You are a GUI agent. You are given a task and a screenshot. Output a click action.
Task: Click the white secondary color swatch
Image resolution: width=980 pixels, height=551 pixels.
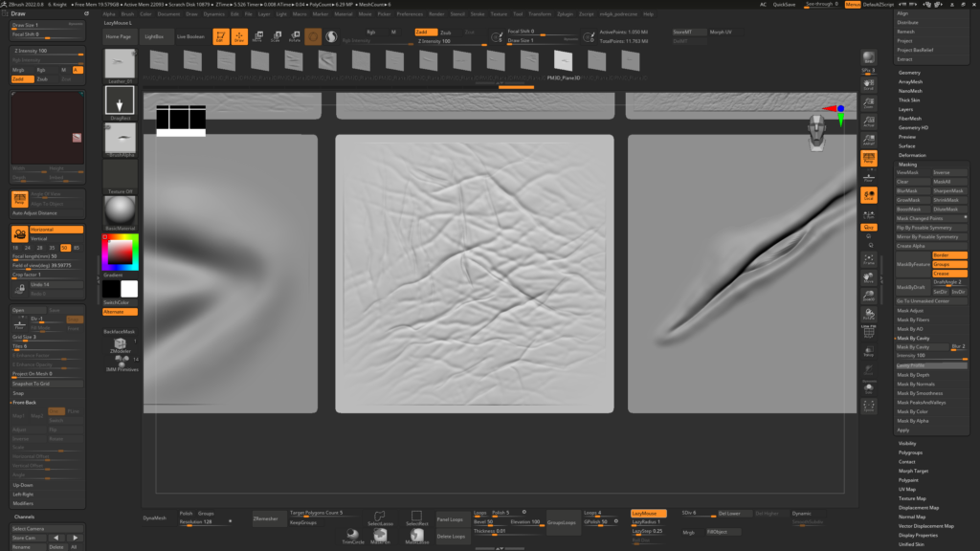129,289
